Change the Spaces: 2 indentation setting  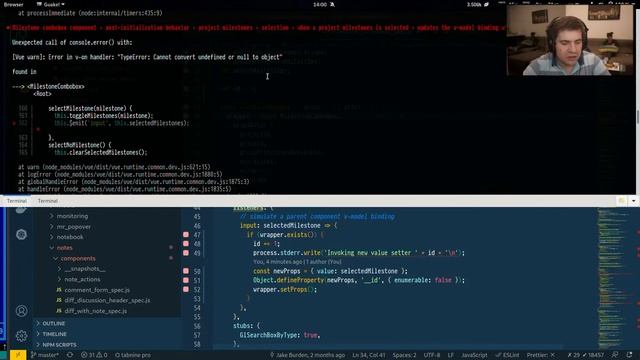click(404, 355)
